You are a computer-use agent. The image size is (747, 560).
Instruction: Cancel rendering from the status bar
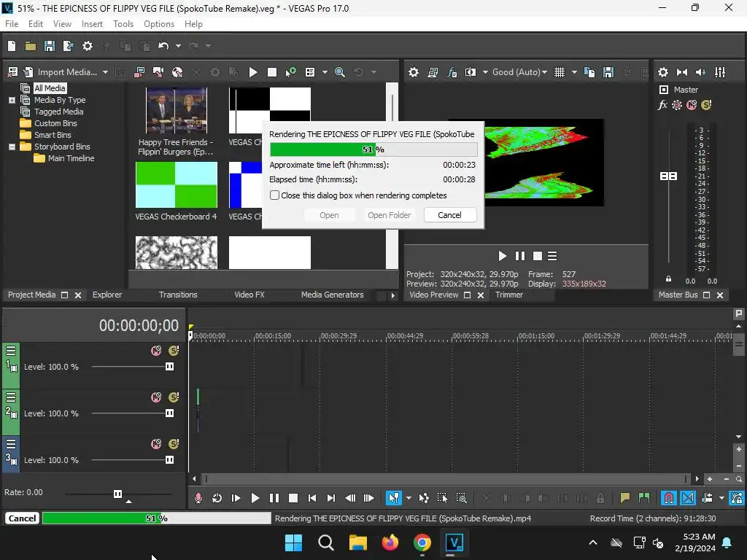click(22, 518)
